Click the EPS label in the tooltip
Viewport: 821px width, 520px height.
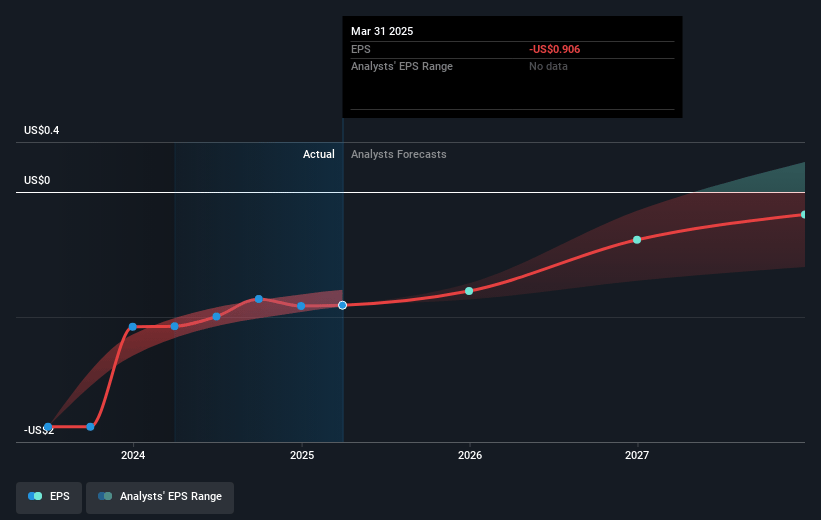tap(361, 49)
